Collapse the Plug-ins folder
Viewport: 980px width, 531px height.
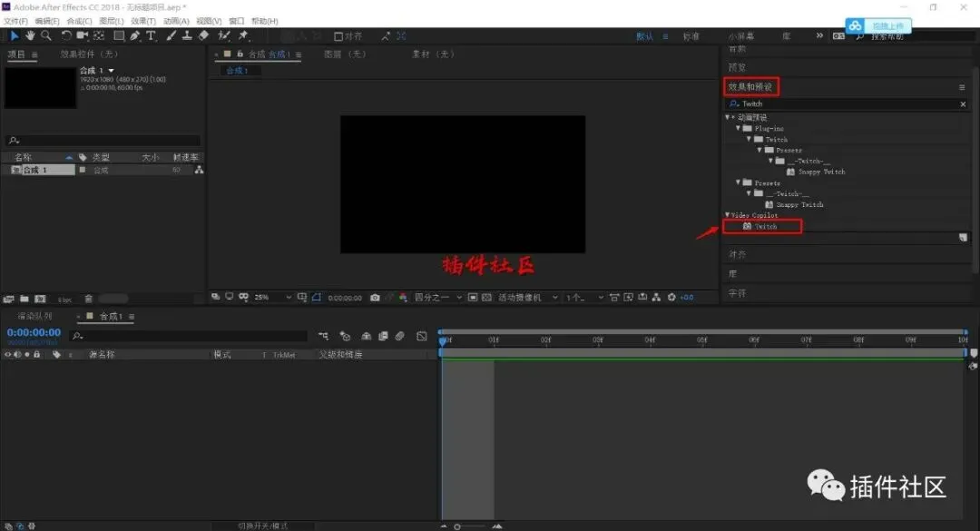tap(738, 128)
